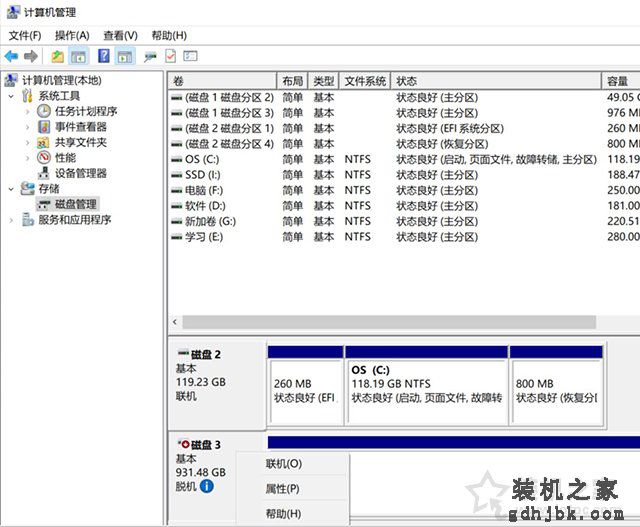Viewport: 640px width, 527px height.
Task: Select 事件查看器 tree node
Action: pyautogui.click(x=80, y=127)
